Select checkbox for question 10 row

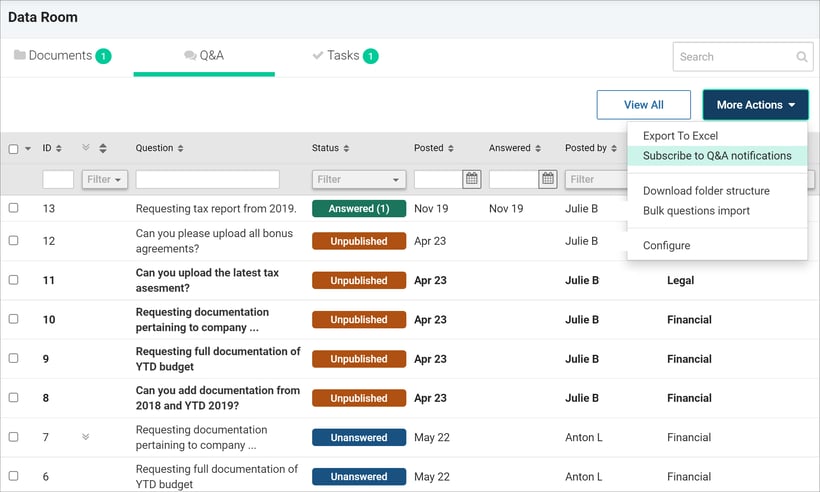coord(14,320)
